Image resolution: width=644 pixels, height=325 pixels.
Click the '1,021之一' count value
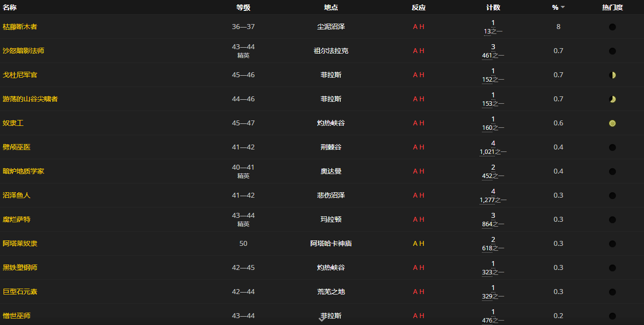493,152
